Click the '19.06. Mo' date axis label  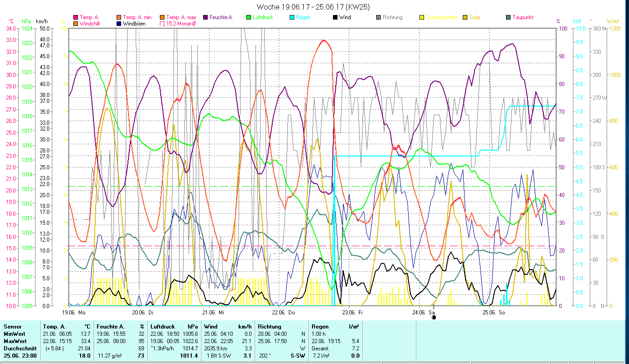click(74, 313)
